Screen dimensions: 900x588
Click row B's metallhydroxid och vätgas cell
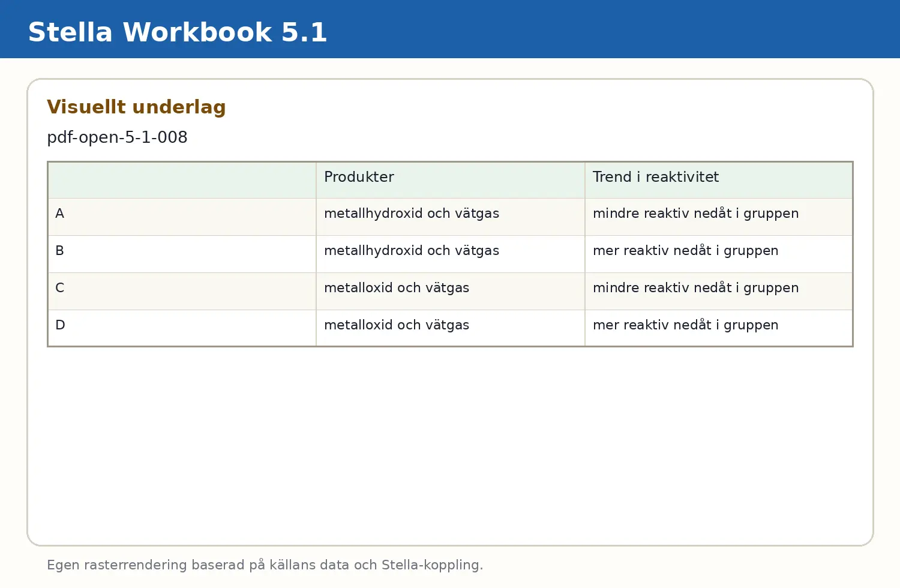tap(451, 254)
